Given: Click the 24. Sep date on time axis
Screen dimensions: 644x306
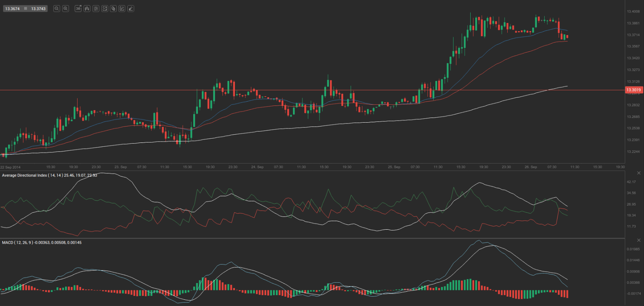Looking at the screenshot, I should coord(257,167).
